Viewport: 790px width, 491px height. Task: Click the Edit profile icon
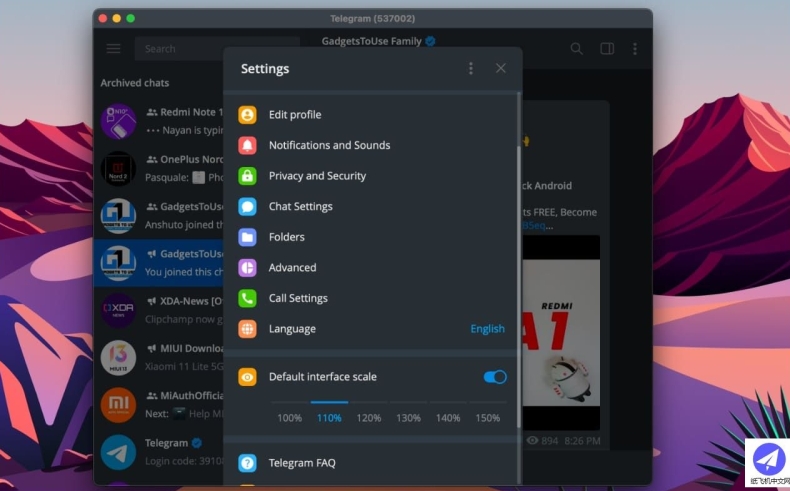point(248,115)
